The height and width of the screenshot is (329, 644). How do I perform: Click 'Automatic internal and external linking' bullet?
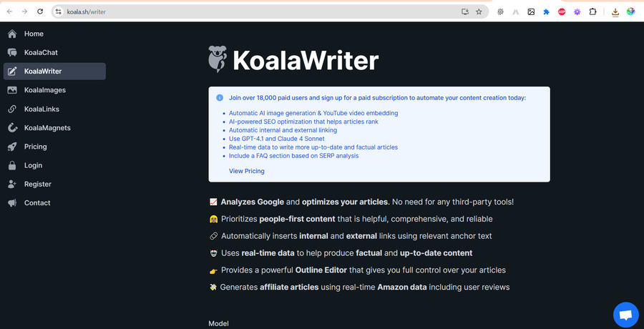(283, 130)
